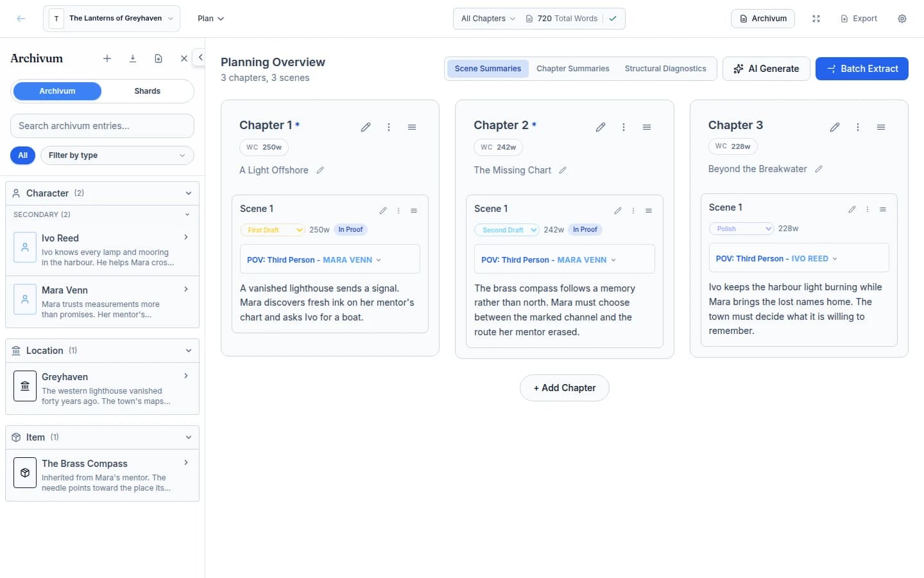This screenshot has width=924, height=578.
Task: Collapse the Location section
Action: pyautogui.click(x=103, y=351)
